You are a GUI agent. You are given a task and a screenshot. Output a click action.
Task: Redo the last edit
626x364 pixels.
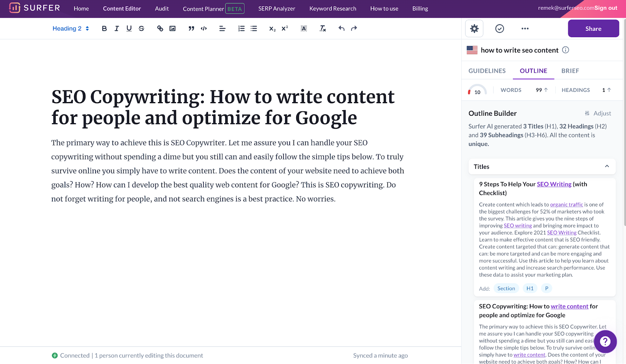point(354,29)
